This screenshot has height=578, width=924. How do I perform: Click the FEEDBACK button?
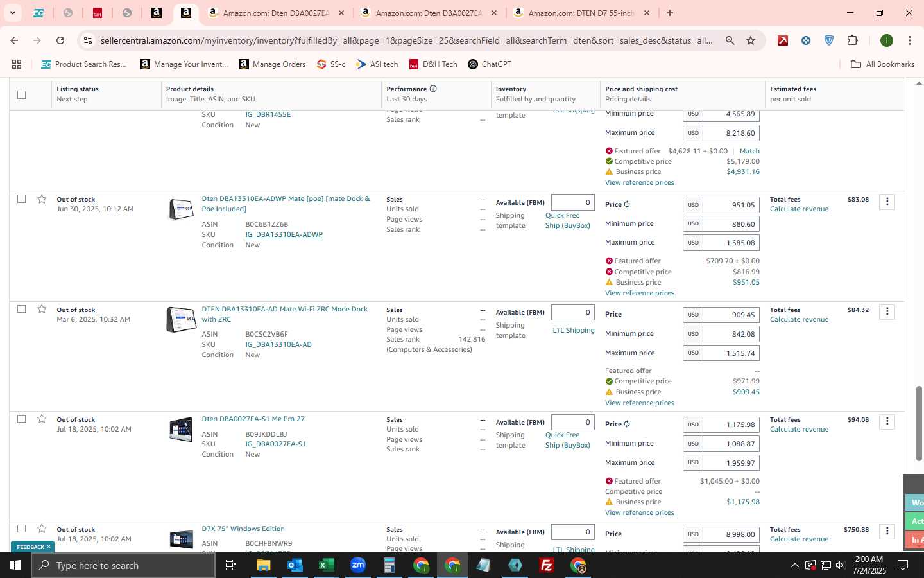point(33,547)
